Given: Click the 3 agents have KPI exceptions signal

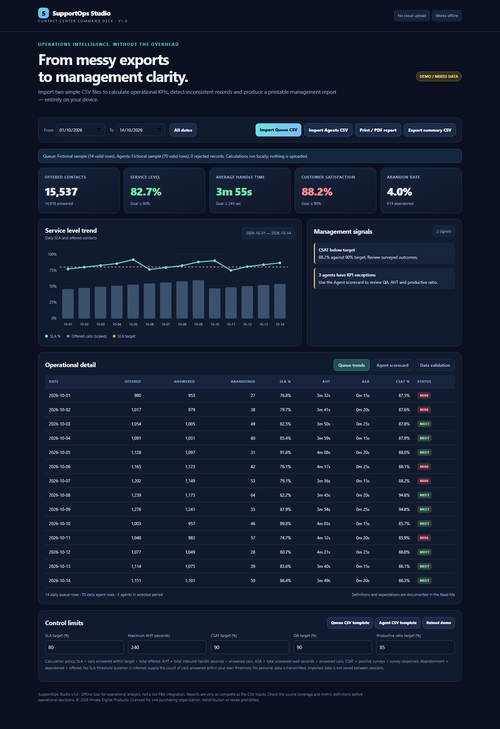Looking at the screenshot, I should (x=384, y=278).
